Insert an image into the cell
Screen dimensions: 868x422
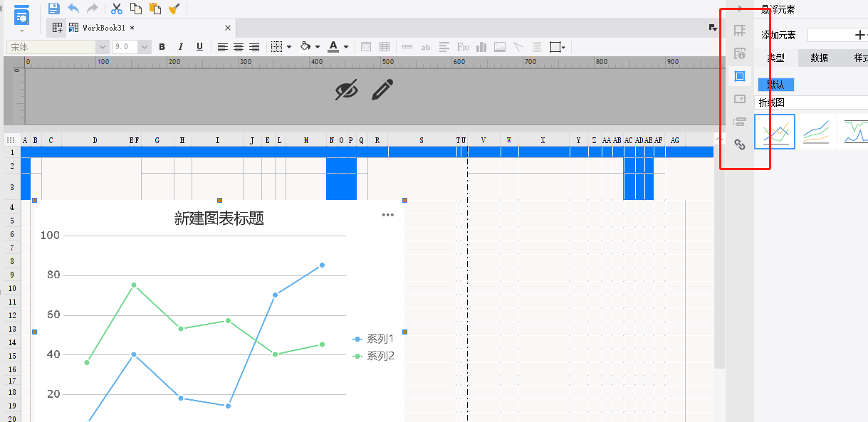[x=500, y=47]
